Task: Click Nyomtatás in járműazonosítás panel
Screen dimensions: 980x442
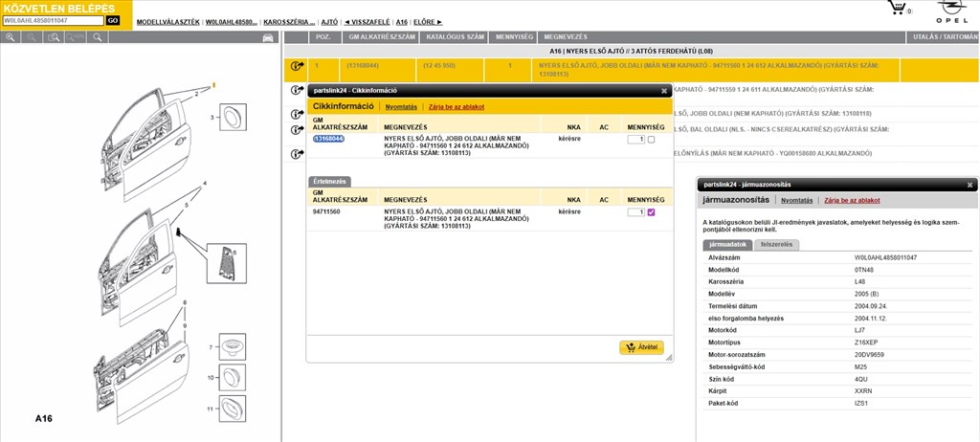Action: tap(797, 201)
